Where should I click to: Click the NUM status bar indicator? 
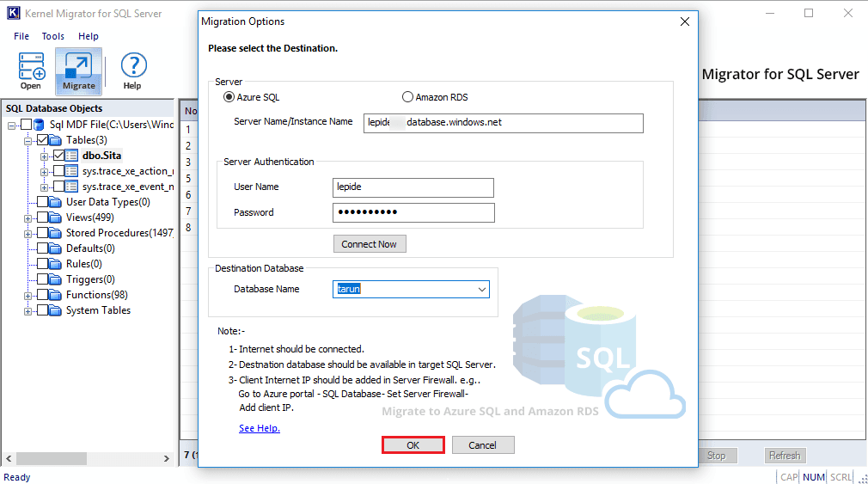pyautogui.click(x=814, y=477)
